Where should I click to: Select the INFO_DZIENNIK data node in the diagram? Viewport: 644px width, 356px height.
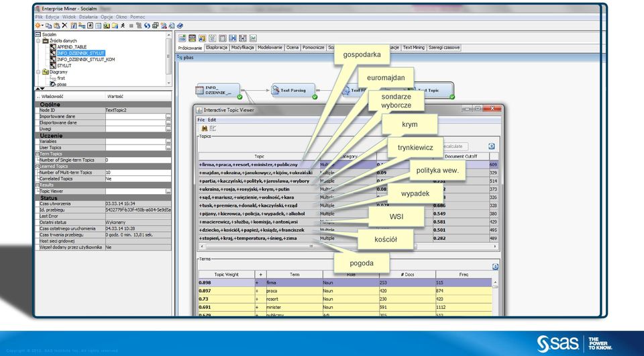[x=218, y=91]
